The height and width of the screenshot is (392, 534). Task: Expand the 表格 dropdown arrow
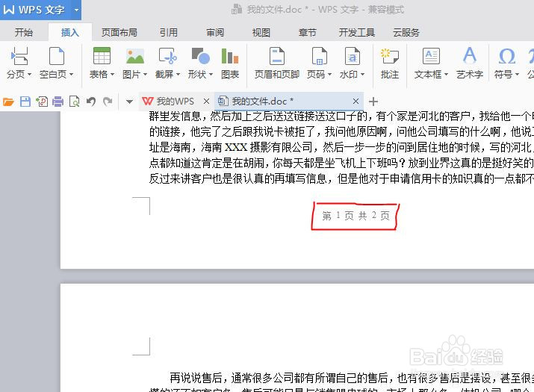[112, 74]
